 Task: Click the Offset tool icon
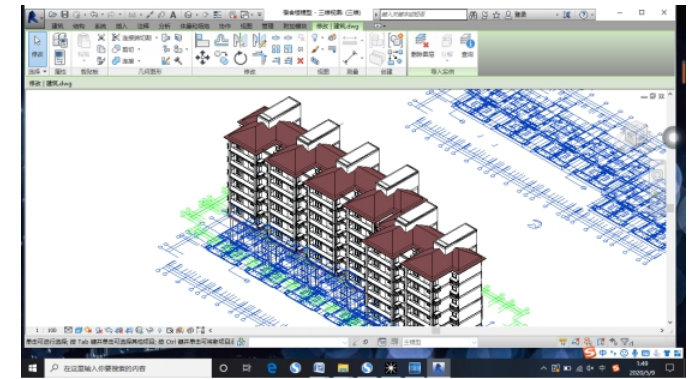pos(221,41)
